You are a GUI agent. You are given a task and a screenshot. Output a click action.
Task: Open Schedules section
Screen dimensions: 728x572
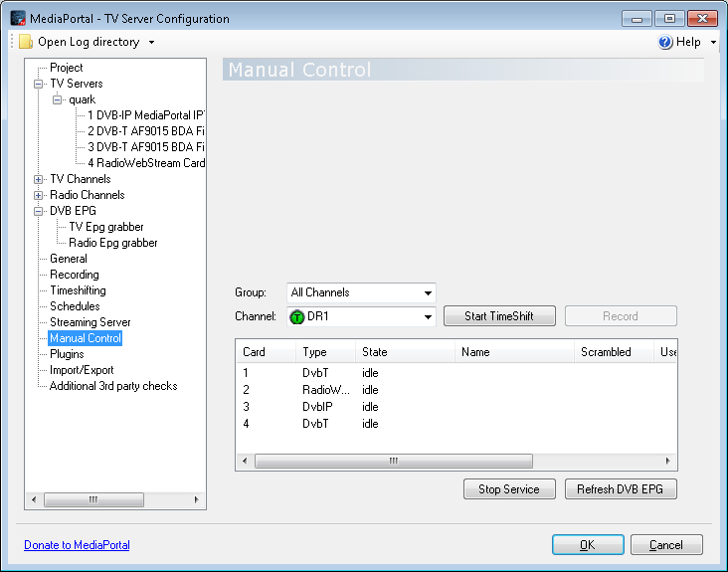(x=75, y=306)
